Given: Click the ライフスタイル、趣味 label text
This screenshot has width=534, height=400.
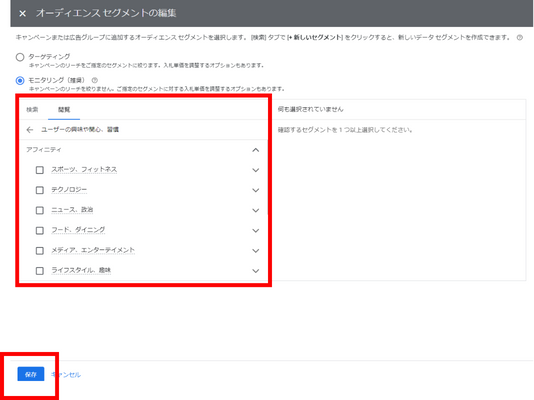Looking at the screenshot, I should 81,270.
